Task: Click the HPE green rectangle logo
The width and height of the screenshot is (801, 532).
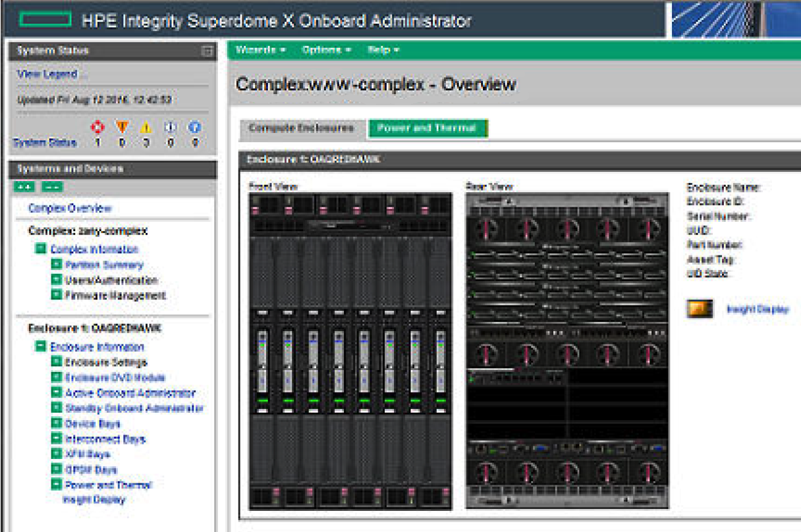Action: click(x=45, y=20)
